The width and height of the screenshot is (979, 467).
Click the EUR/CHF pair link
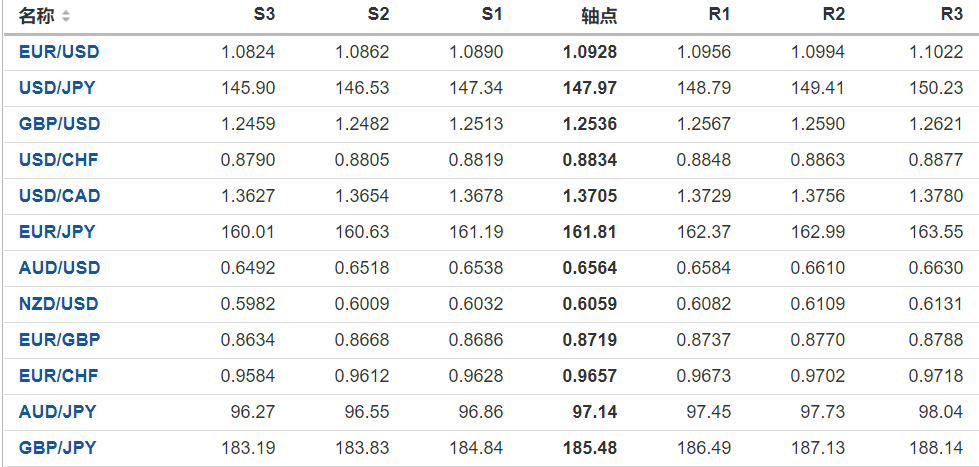58,376
